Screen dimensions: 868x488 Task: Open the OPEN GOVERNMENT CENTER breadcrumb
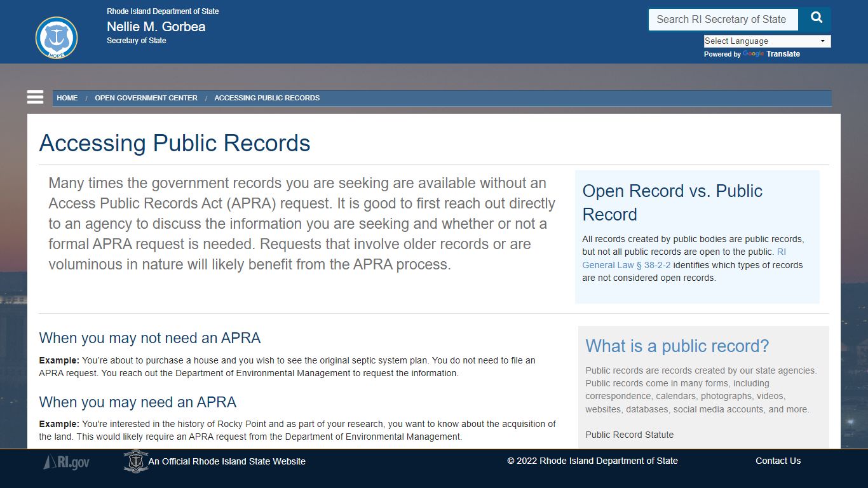(146, 98)
